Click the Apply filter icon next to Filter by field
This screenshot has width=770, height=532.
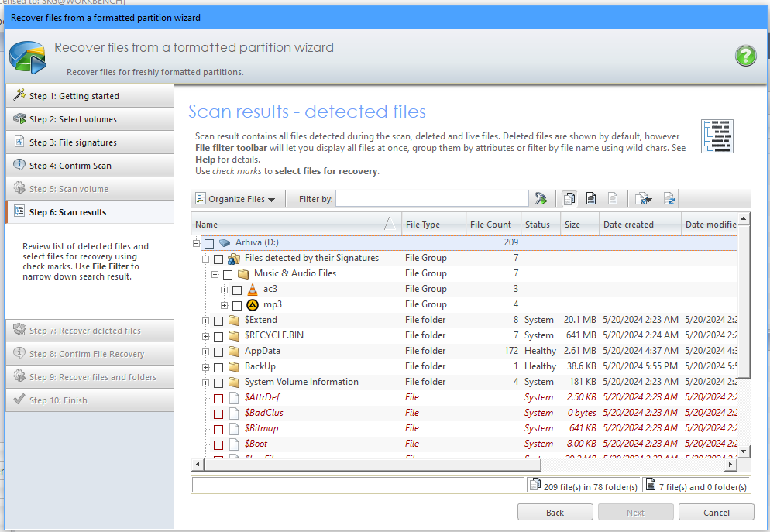[541, 199]
